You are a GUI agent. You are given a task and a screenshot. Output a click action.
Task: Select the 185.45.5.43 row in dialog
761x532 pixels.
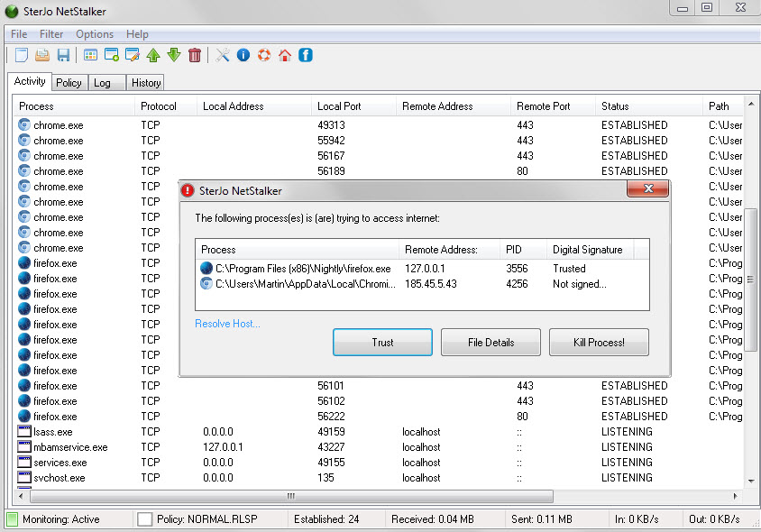coord(422,283)
